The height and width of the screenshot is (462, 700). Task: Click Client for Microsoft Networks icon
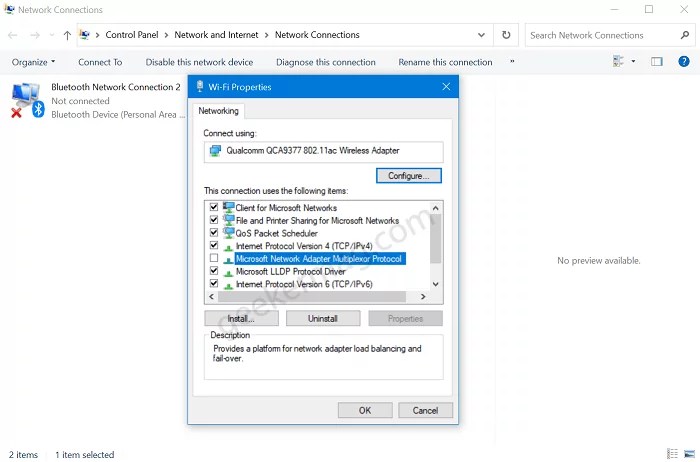pyautogui.click(x=229, y=207)
